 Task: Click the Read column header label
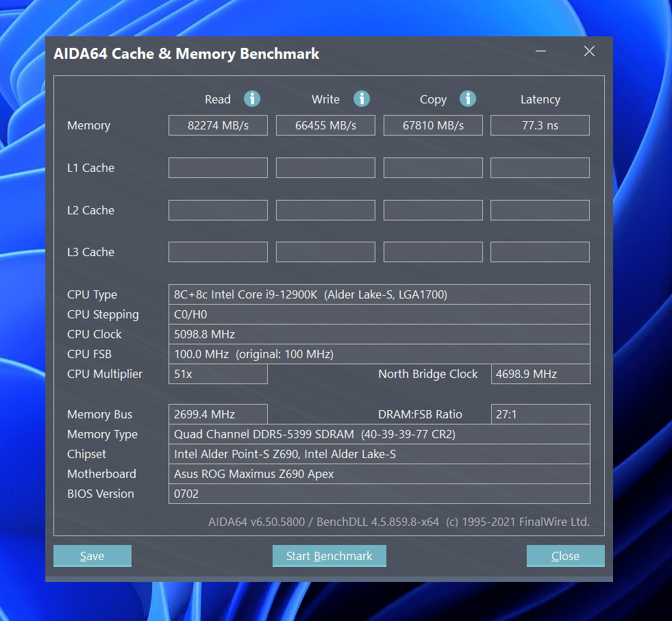click(218, 99)
